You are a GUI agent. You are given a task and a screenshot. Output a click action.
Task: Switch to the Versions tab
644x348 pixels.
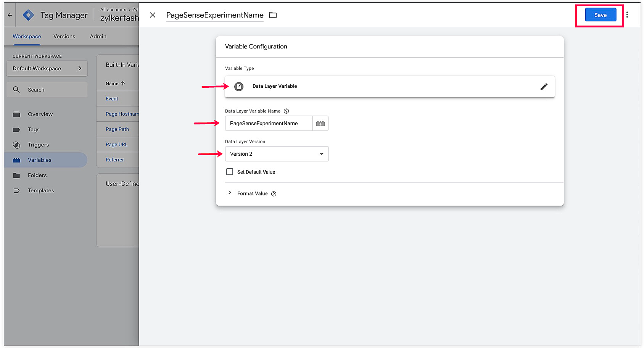(64, 37)
